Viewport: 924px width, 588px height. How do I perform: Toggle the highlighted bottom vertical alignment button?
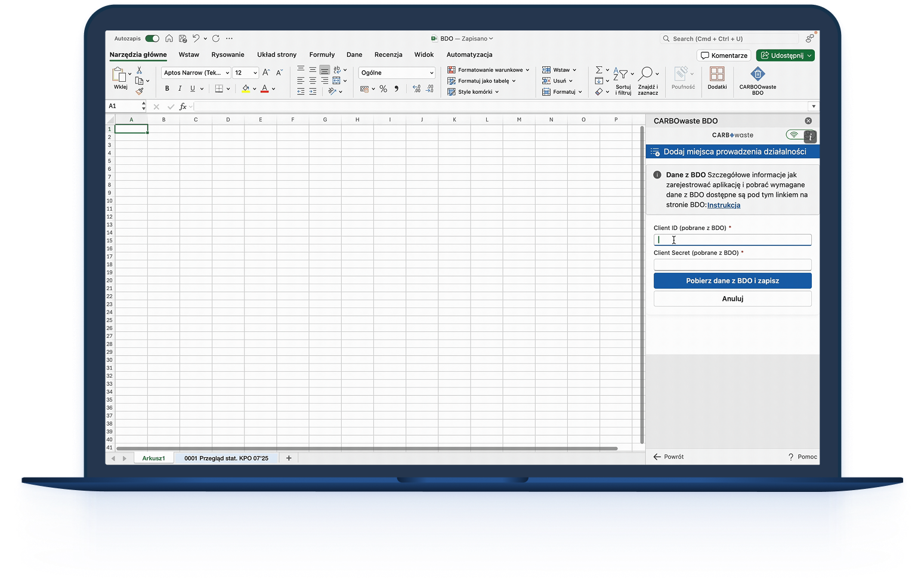[325, 70]
